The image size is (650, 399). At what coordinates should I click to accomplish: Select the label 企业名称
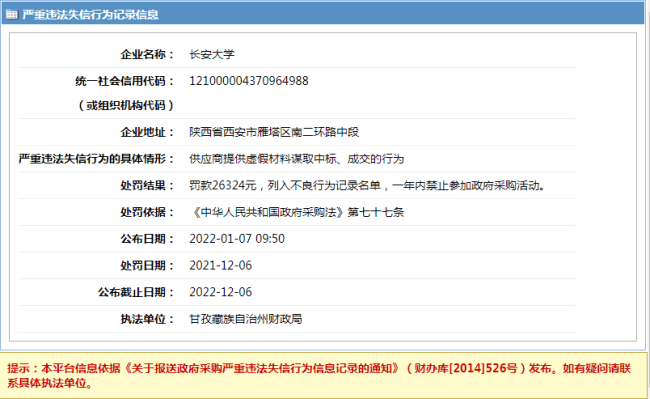coord(147,54)
